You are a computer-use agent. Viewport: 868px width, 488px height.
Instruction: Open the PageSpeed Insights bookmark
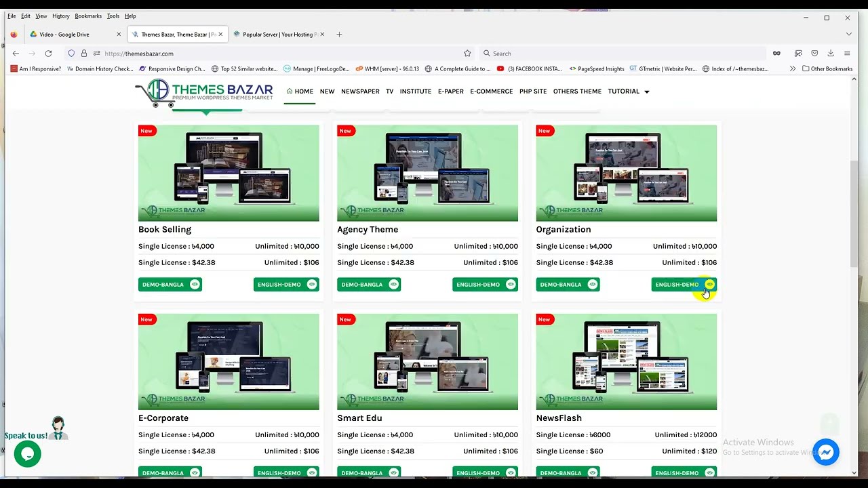coord(597,68)
